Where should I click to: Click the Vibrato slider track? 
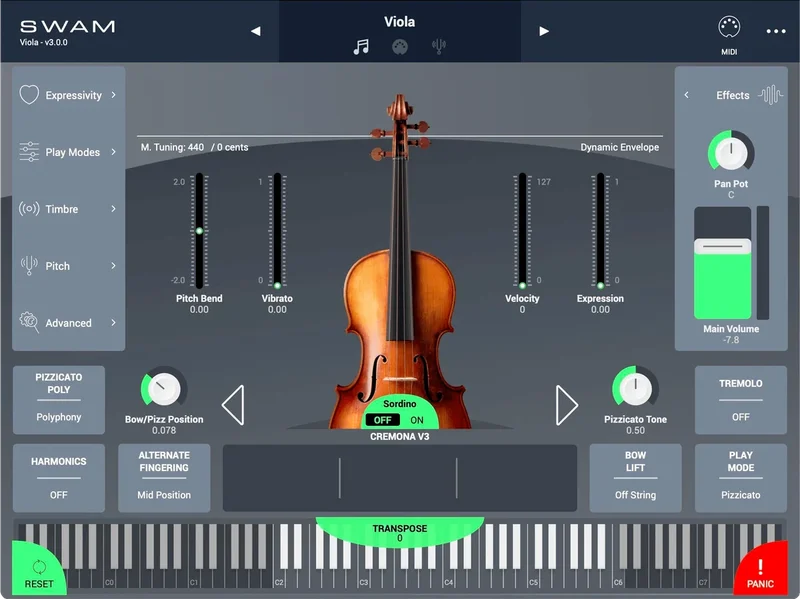pyautogui.click(x=277, y=231)
